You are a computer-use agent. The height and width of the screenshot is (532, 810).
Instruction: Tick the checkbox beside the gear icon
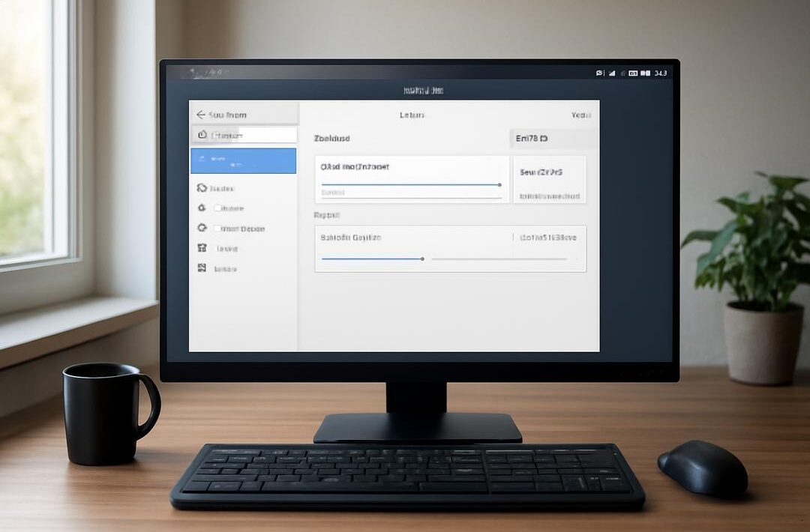tap(217, 208)
